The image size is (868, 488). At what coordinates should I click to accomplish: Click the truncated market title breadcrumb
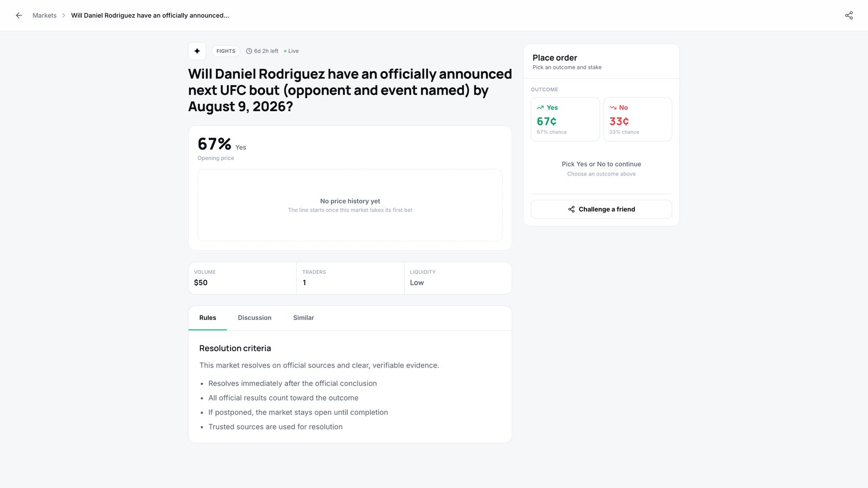150,15
